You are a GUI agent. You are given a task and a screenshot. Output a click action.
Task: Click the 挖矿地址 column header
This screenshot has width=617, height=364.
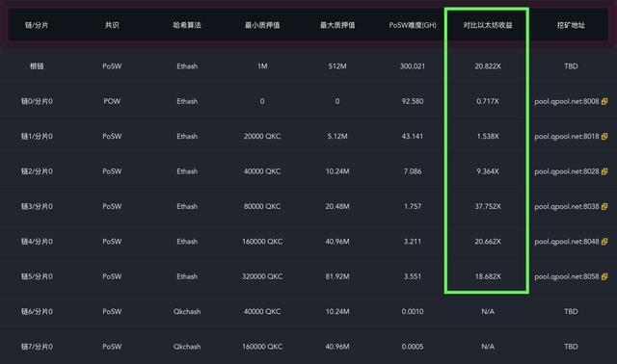point(571,25)
